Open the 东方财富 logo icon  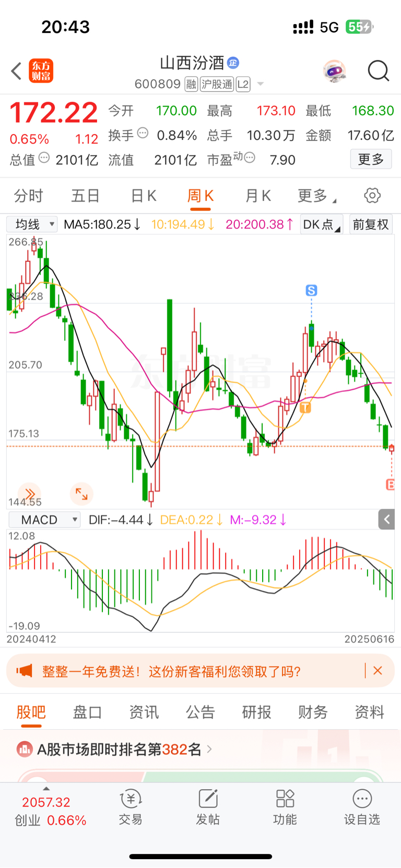pyautogui.click(x=41, y=71)
